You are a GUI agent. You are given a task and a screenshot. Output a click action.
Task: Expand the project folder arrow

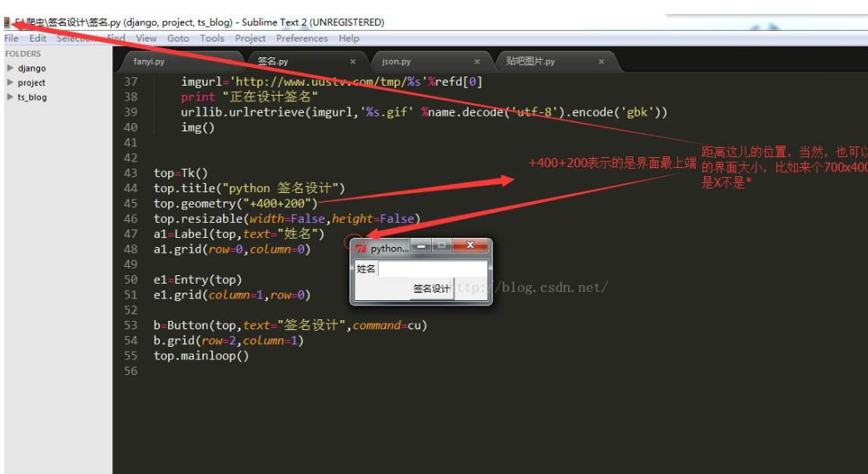point(10,82)
